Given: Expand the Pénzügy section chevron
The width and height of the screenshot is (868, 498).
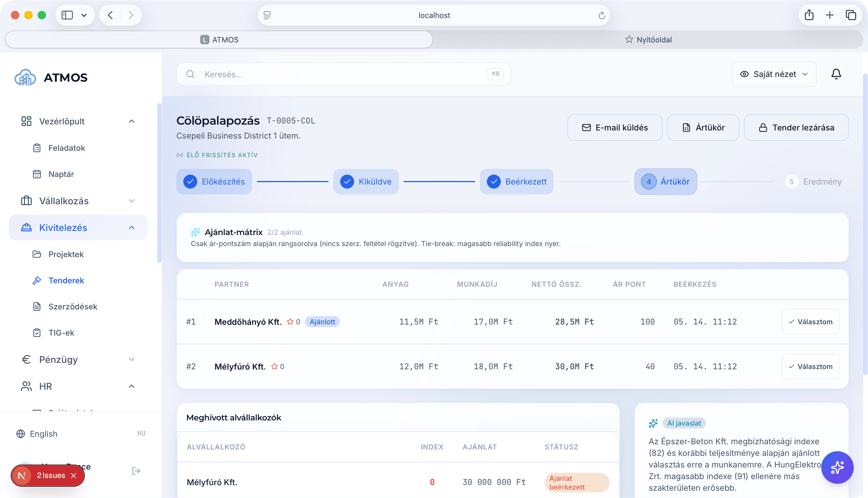Looking at the screenshot, I should [x=132, y=359].
